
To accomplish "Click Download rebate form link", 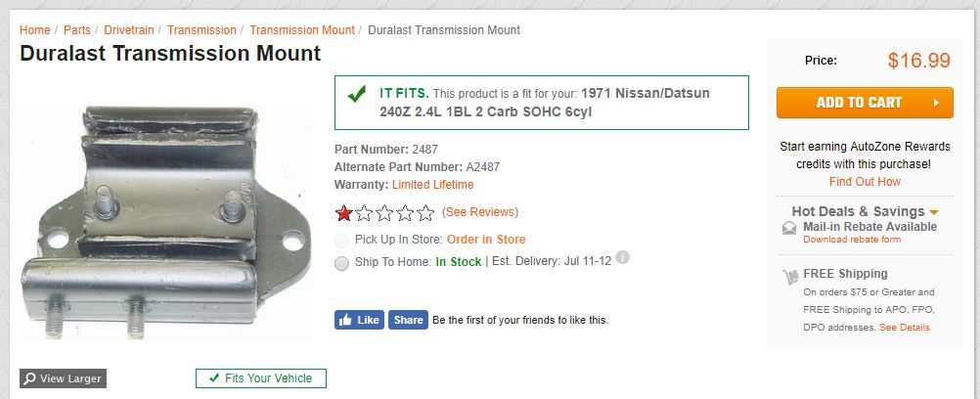I will point(852,240).
